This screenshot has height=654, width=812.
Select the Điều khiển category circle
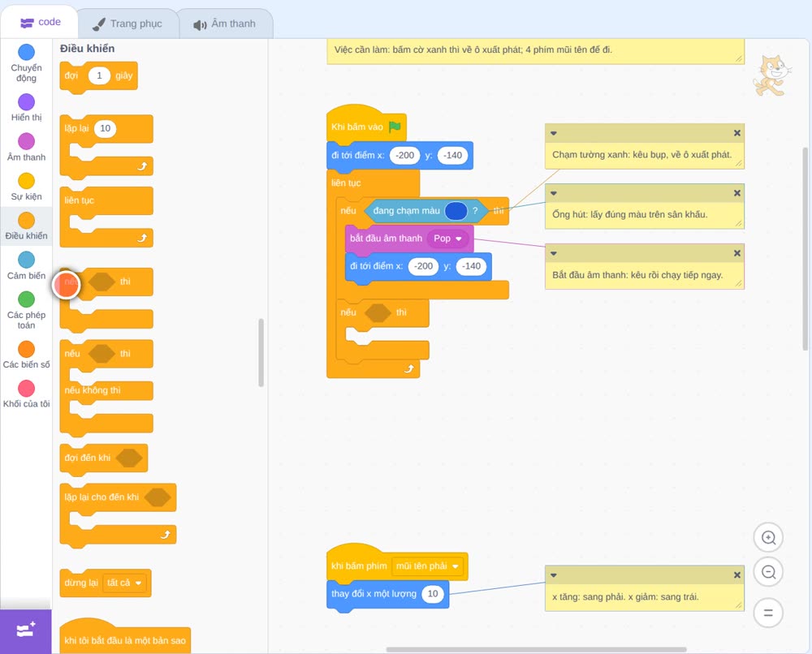(27, 221)
